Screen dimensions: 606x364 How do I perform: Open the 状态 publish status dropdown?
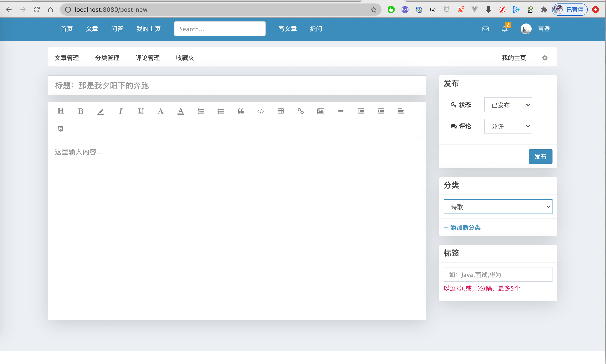(x=508, y=105)
